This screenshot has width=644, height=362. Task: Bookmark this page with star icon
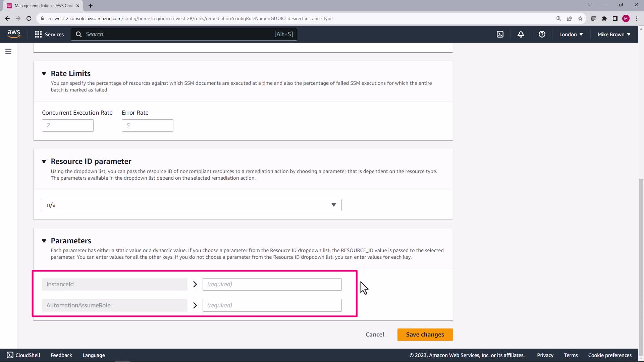(x=580, y=18)
